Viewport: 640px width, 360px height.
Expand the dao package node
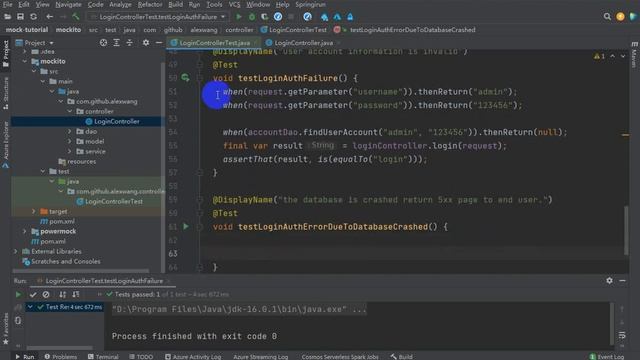coord(70,131)
